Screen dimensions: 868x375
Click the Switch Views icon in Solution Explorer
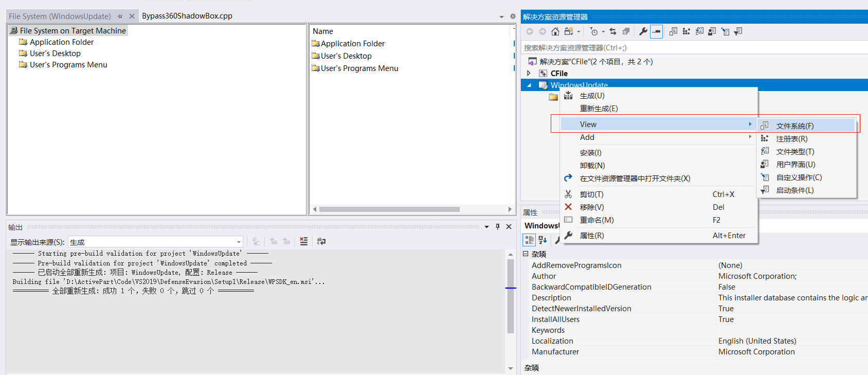coord(568,31)
